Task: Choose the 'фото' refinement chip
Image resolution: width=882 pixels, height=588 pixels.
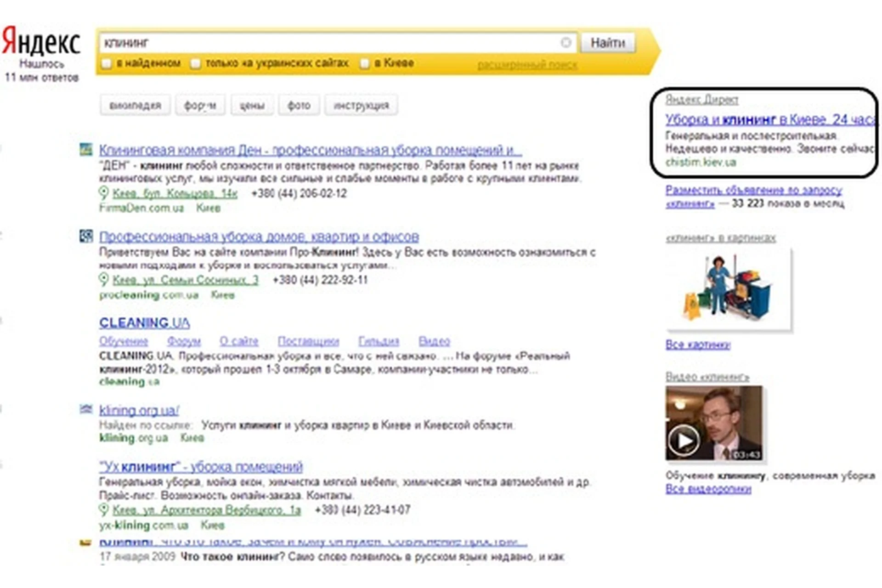Action: point(299,105)
